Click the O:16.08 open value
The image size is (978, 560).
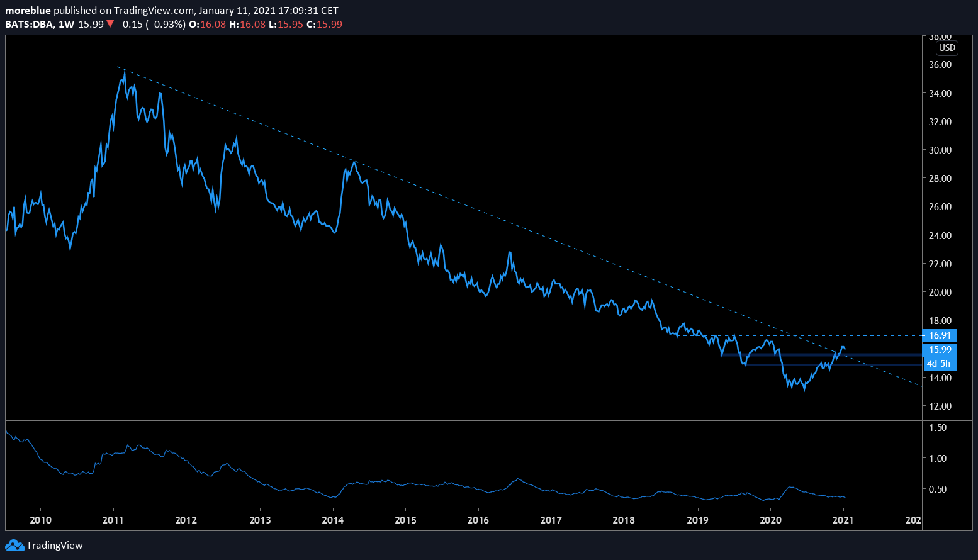(207, 25)
